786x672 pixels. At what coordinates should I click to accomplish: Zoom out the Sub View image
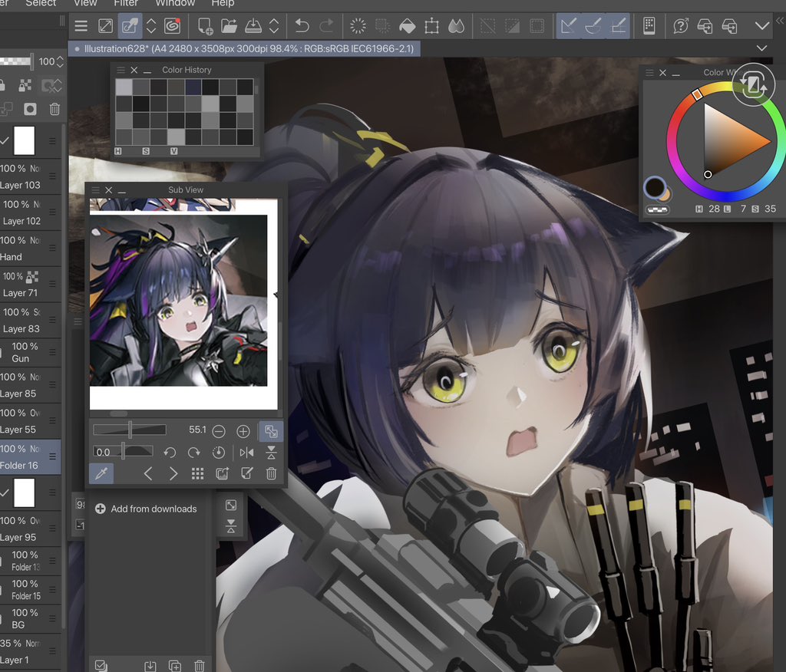pyautogui.click(x=219, y=431)
